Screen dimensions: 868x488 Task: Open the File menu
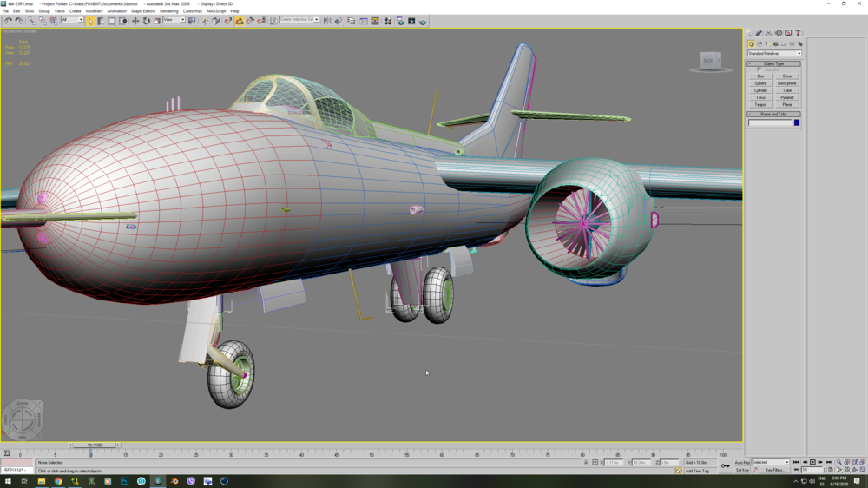(5, 11)
